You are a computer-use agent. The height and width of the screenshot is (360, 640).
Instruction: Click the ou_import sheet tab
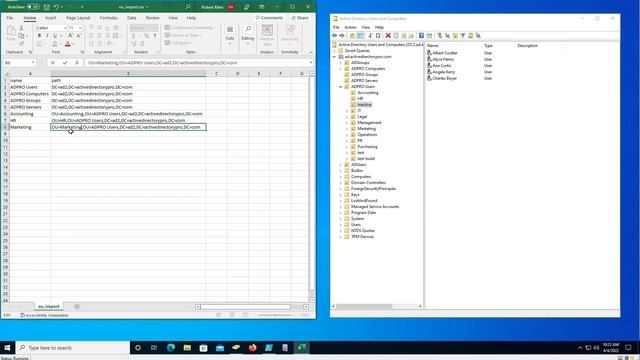click(x=49, y=307)
